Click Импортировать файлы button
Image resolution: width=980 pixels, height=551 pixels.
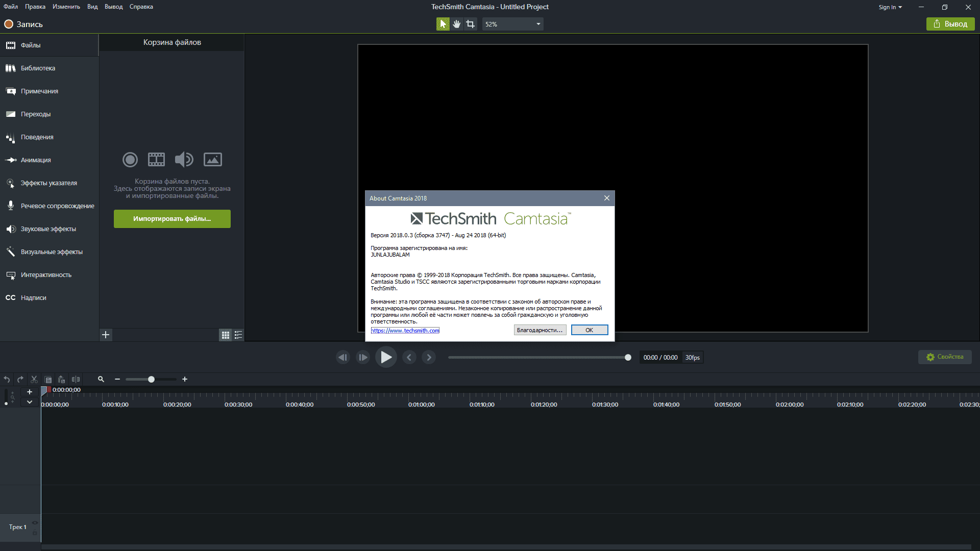coord(172,219)
